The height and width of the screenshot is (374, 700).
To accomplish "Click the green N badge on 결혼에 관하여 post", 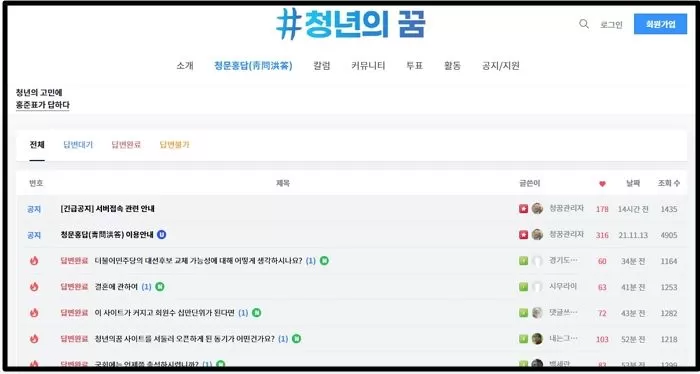I will (160, 287).
